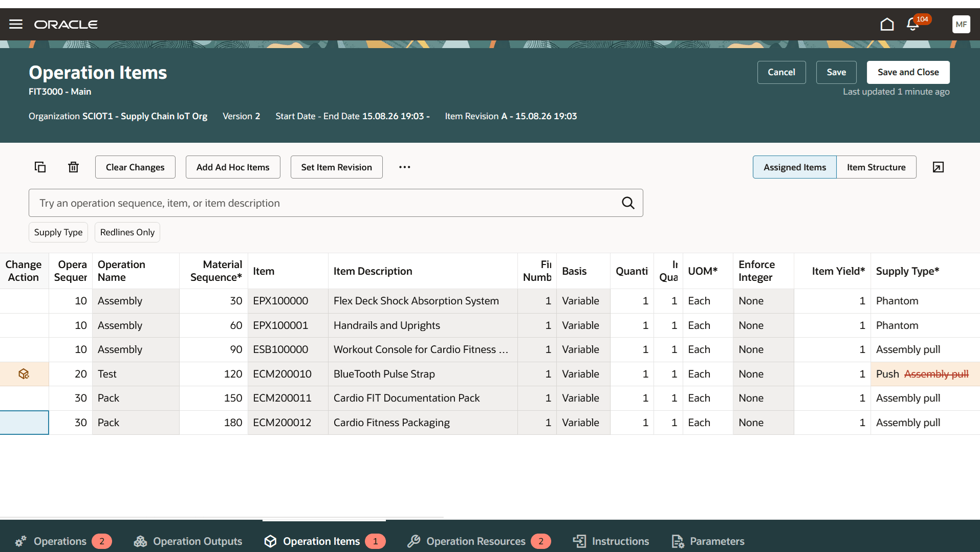The height and width of the screenshot is (552, 980).
Task: Open Supply Type cell for ESB100000 row
Action: [x=925, y=349]
